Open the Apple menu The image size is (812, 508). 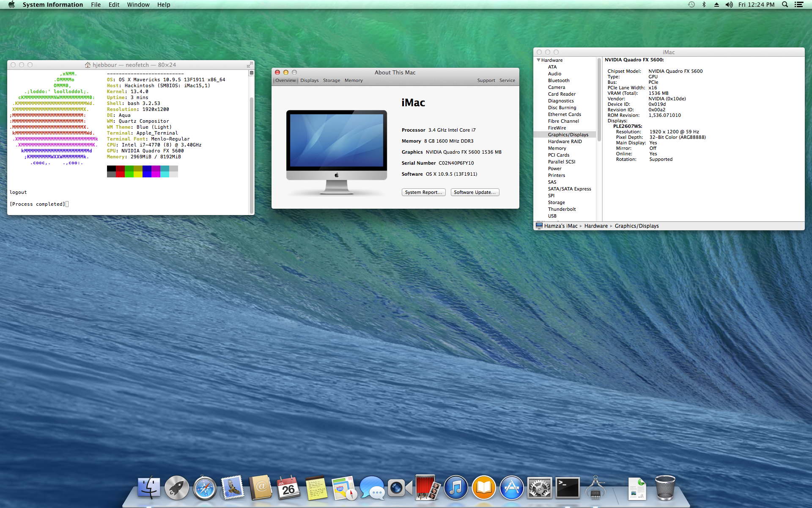[11, 5]
